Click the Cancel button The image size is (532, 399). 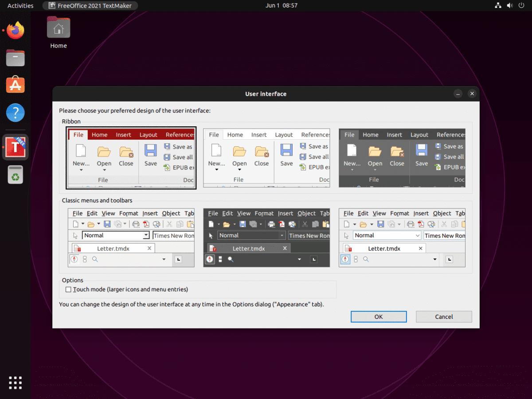pos(444,317)
